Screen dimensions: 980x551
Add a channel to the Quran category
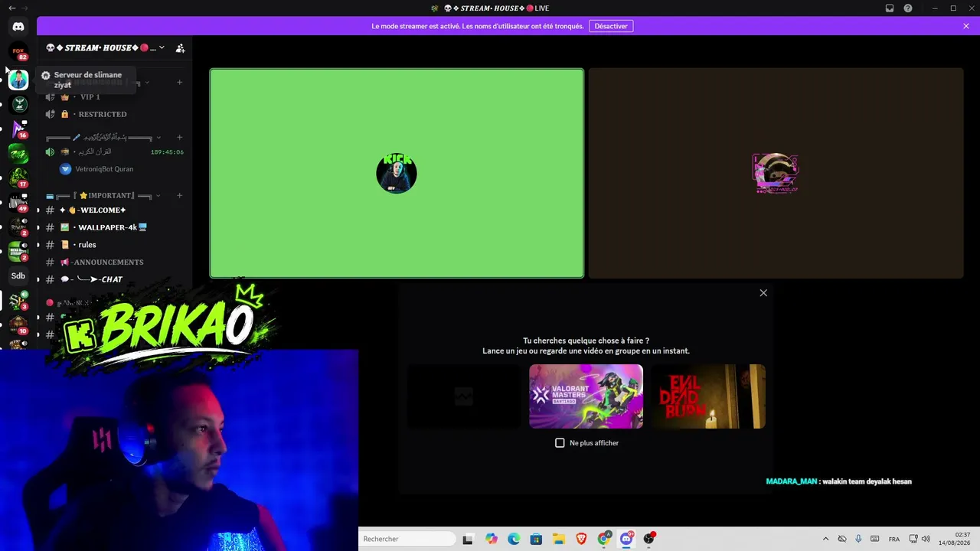(x=179, y=138)
